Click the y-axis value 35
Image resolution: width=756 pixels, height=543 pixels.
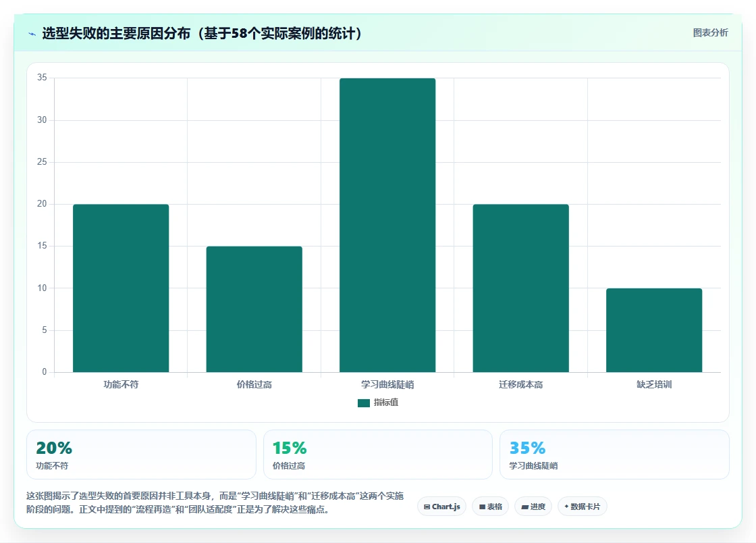pos(42,78)
